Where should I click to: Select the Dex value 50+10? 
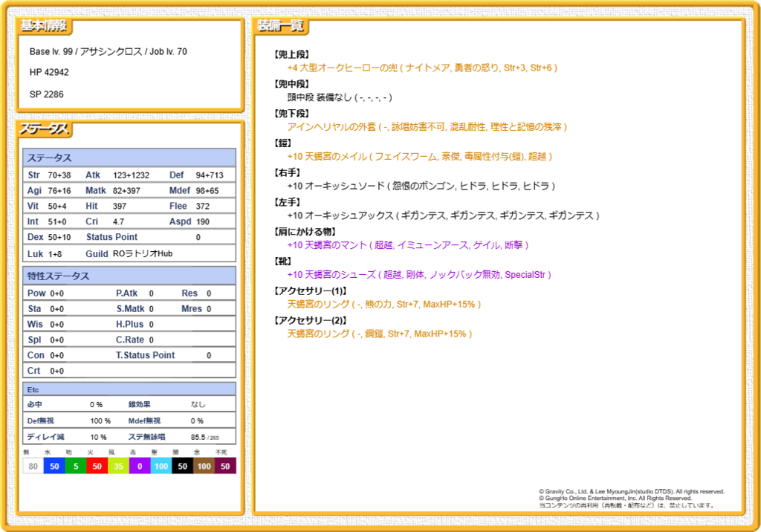59,237
